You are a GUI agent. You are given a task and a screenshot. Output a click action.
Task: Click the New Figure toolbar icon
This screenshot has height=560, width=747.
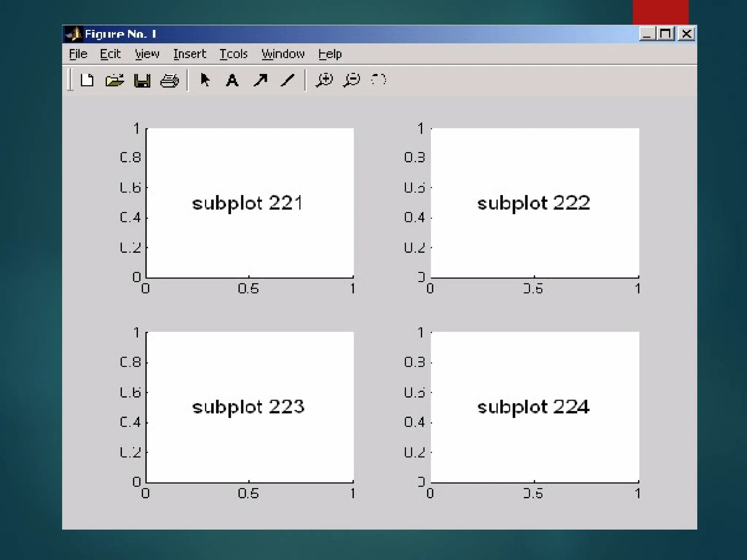click(x=87, y=80)
